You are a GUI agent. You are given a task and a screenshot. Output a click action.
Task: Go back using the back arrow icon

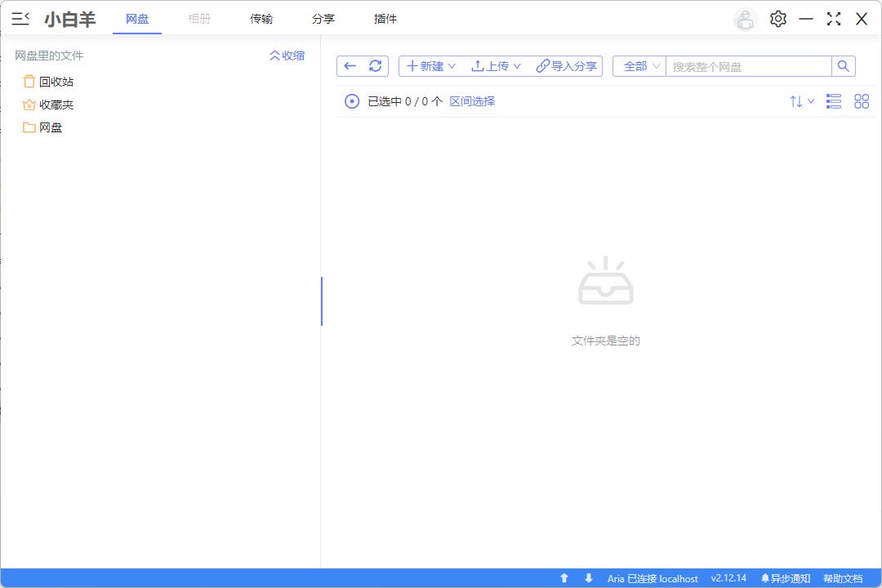click(350, 66)
